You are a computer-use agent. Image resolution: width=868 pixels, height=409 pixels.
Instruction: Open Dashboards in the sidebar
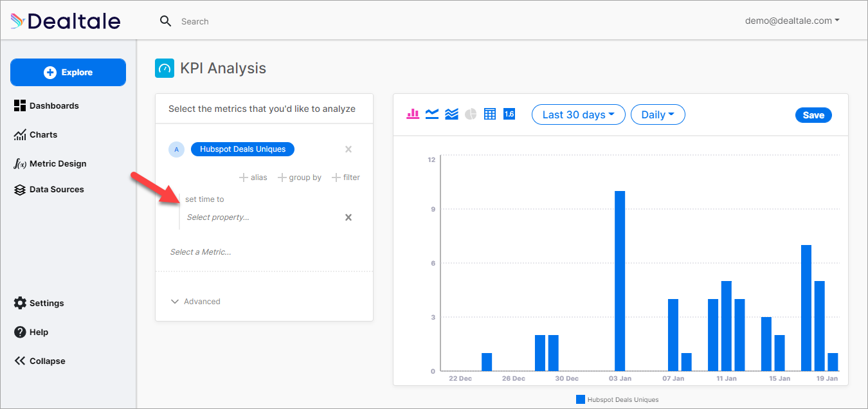point(46,105)
